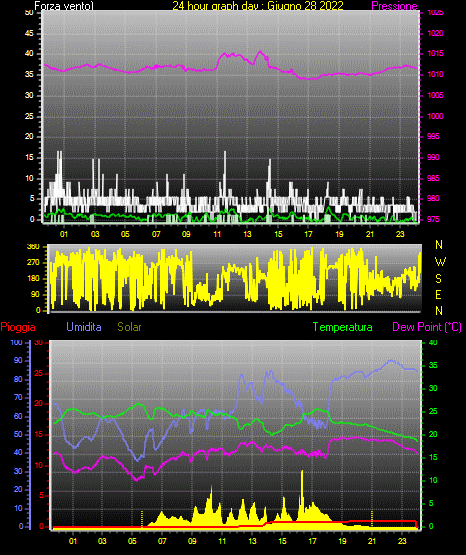The width and height of the screenshot is (466, 555).
Task: Click the W wind direction label
Action: pos(440,262)
